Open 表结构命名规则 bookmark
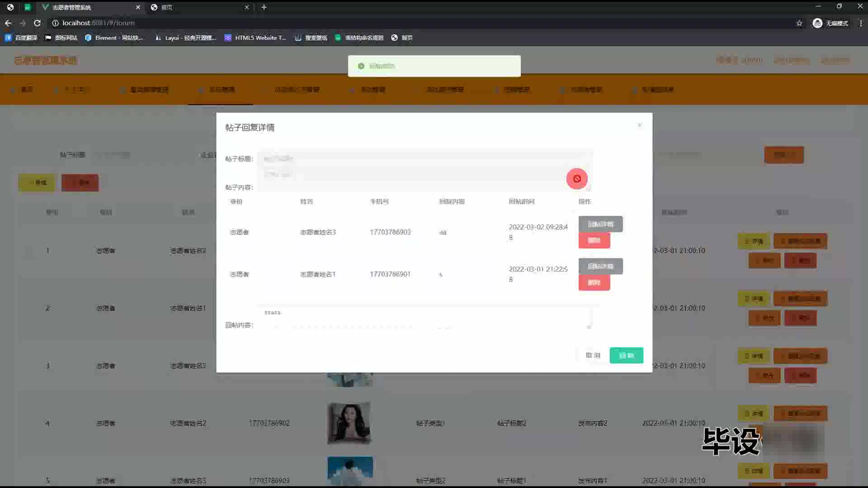The height and width of the screenshot is (488, 868). pyautogui.click(x=359, y=38)
